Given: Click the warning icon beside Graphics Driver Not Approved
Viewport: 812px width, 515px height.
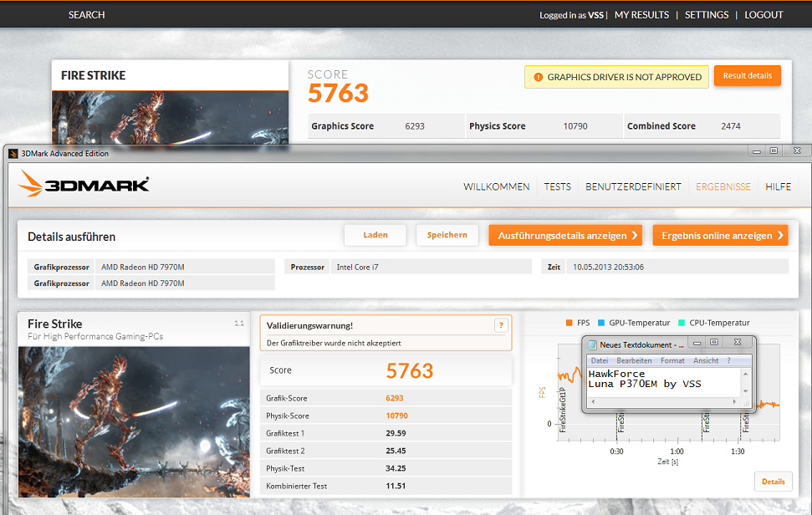Looking at the screenshot, I should 538,77.
